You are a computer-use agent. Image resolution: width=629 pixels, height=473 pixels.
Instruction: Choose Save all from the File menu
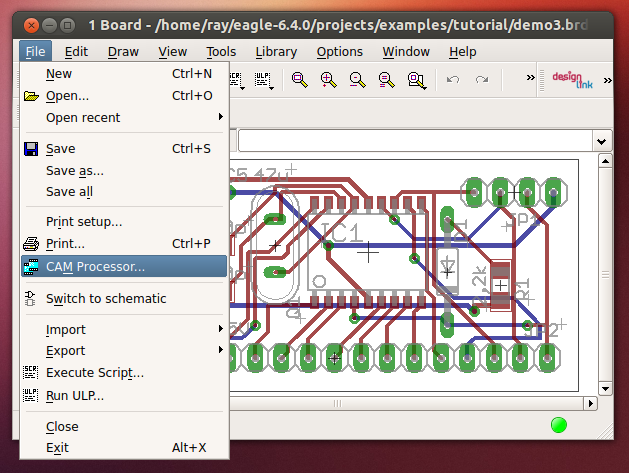[124, 192]
